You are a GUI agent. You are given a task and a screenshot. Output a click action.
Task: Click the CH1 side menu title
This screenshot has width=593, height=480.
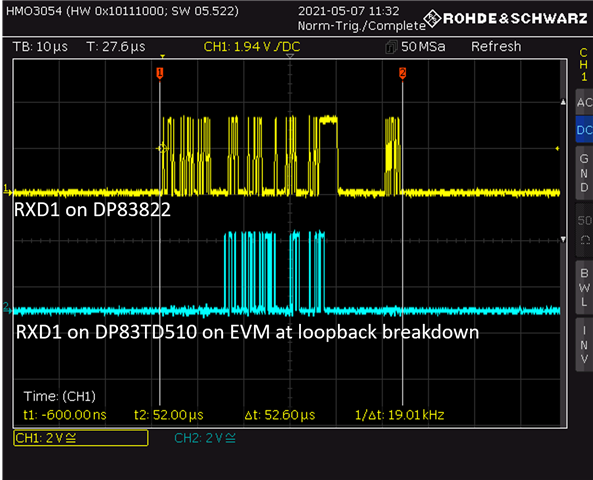click(584, 64)
